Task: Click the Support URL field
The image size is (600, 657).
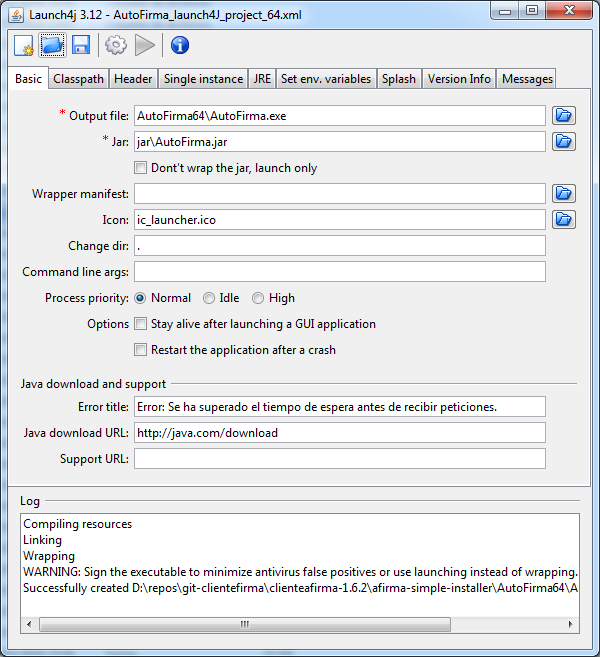Action: point(340,459)
